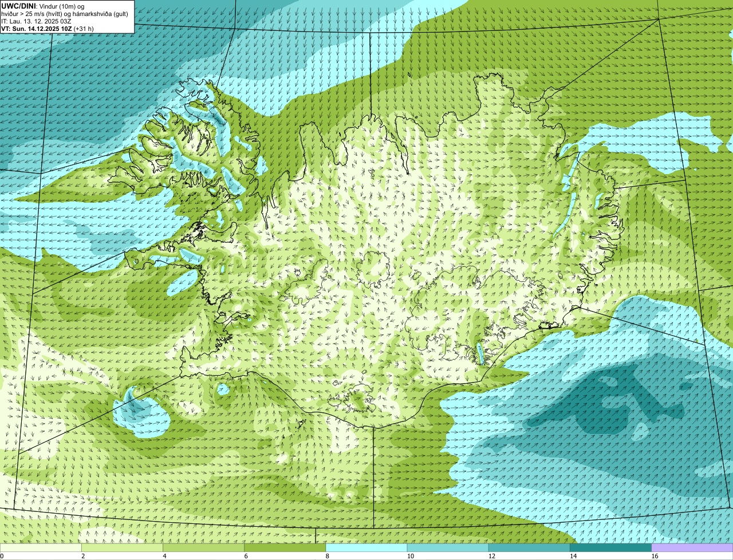Click the legend label '6'
Image resolution: width=733 pixels, height=560 pixels.
tap(246, 556)
